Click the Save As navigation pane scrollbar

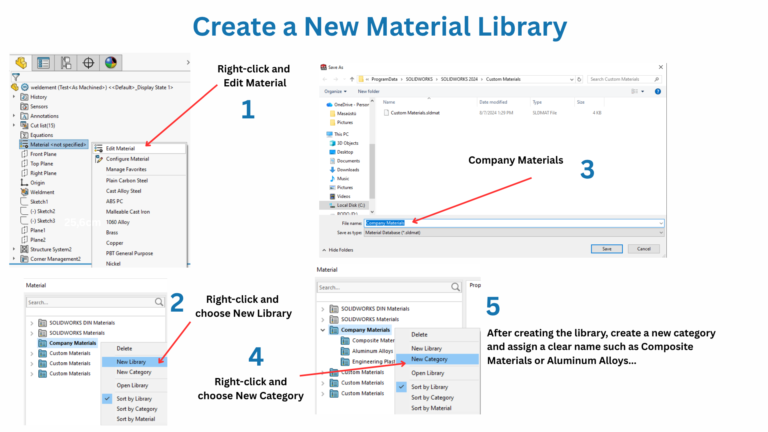pyautogui.click(x=372, y=171)
